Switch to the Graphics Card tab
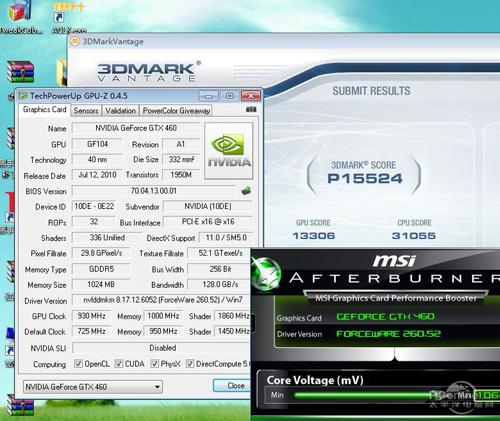Image resolution: width=500 pixels, height=421 pixels. pyautogui.click(x=45, y=110)
